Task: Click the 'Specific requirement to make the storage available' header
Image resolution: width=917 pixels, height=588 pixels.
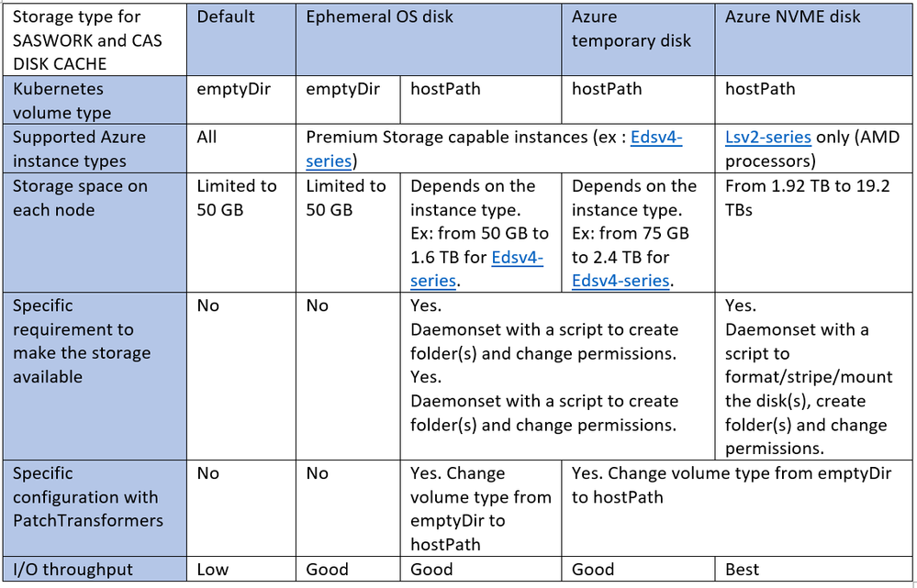Action: pos(81,341)
